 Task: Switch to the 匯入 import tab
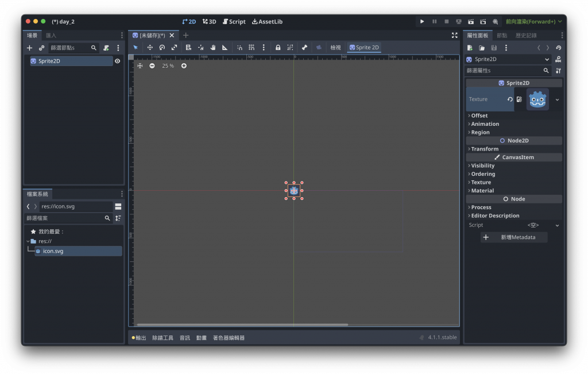click(51, 35)
